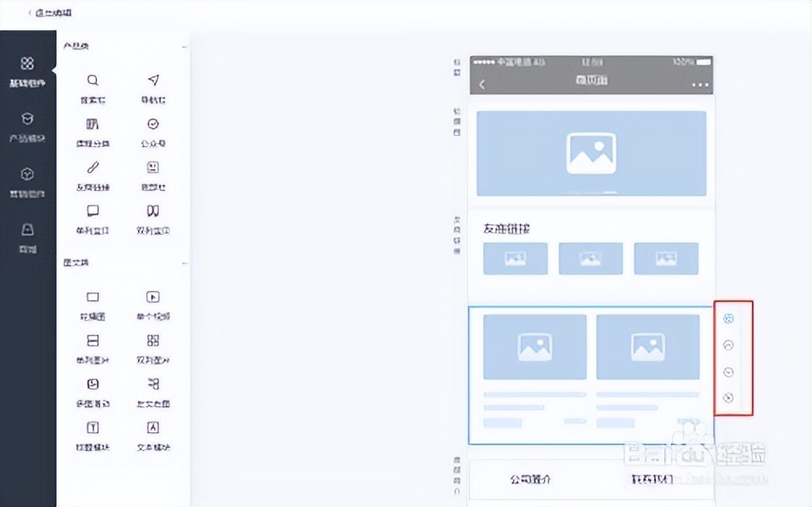The width and height of the screenshot is (812, 507).
Task: Click the 双列图片 component icon
Action: (x=152, y=340)
